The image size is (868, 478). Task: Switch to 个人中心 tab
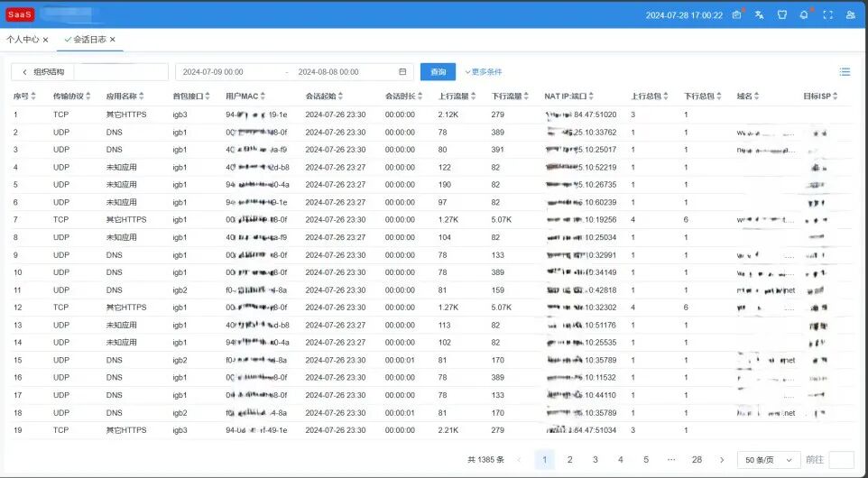point(23,40)
